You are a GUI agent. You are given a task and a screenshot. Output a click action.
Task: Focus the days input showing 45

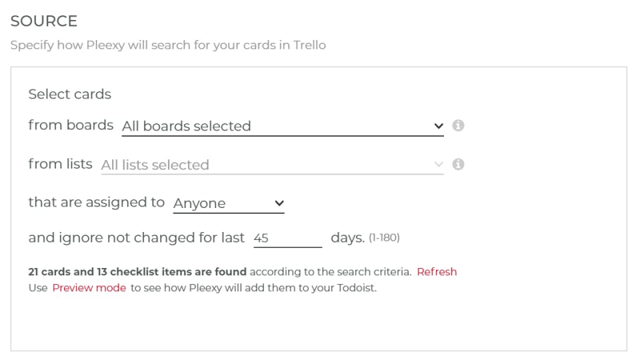pyautogui.click(x=287, y=238)
